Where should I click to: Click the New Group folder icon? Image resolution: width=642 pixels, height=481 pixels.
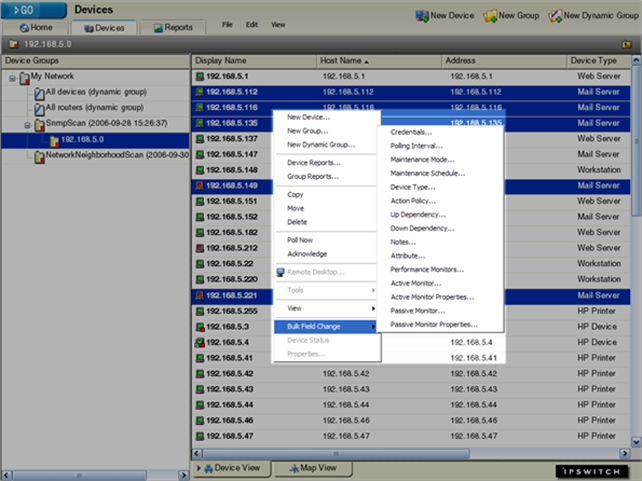click(x=490, y=16)
